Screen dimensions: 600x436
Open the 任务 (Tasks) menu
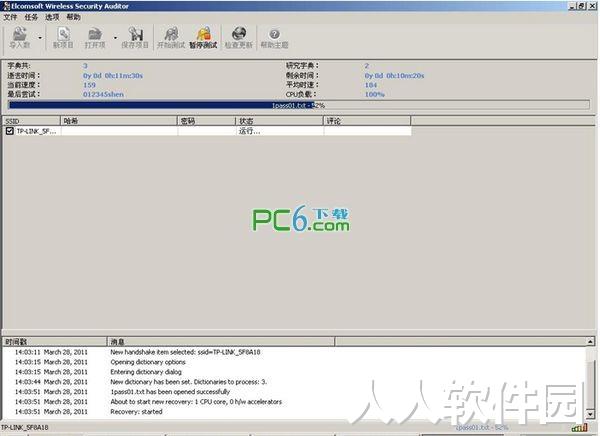(31, 17)
